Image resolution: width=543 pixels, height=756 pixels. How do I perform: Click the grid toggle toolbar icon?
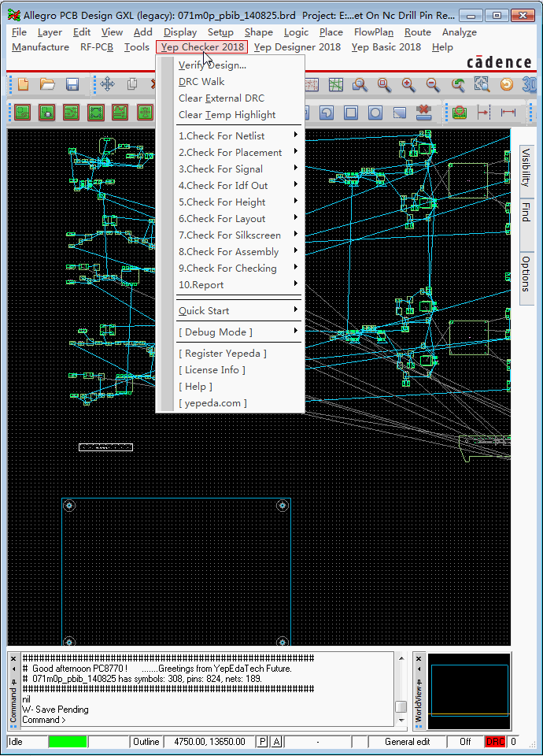pyautogui.click(x=336, y=85)
